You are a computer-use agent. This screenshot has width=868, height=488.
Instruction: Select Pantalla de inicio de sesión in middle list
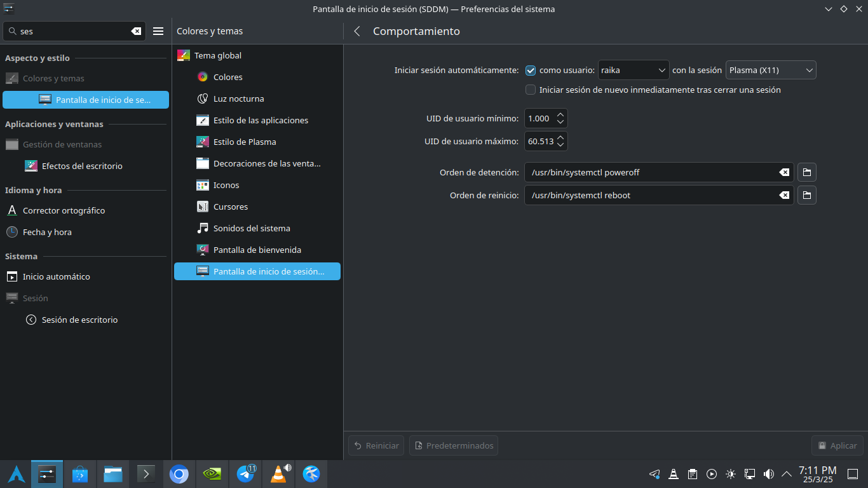[257, 271]
